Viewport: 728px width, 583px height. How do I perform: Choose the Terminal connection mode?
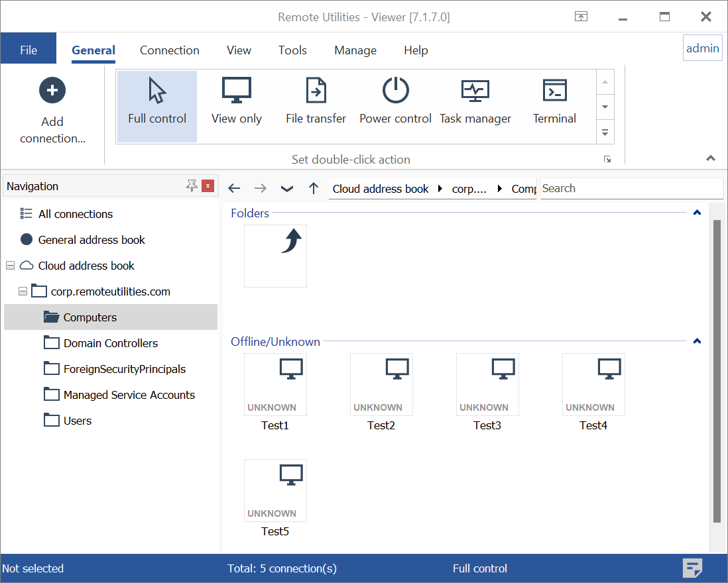tap(554, 90)
